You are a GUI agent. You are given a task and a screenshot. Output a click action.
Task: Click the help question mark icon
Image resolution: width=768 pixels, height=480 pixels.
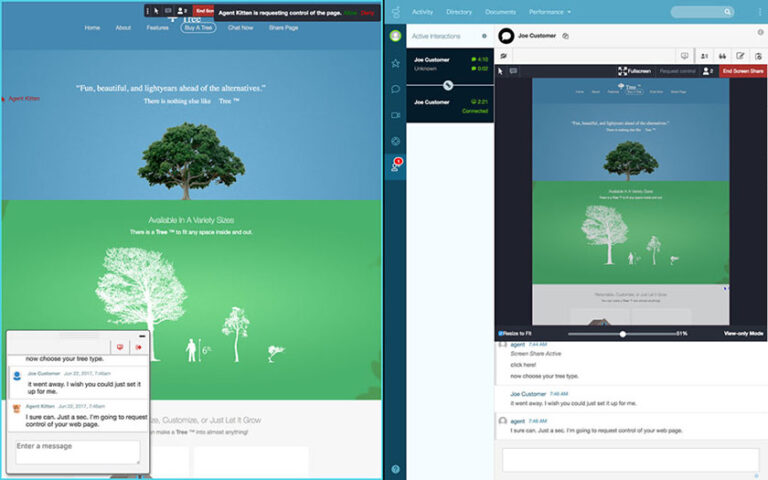pos(395,468)
